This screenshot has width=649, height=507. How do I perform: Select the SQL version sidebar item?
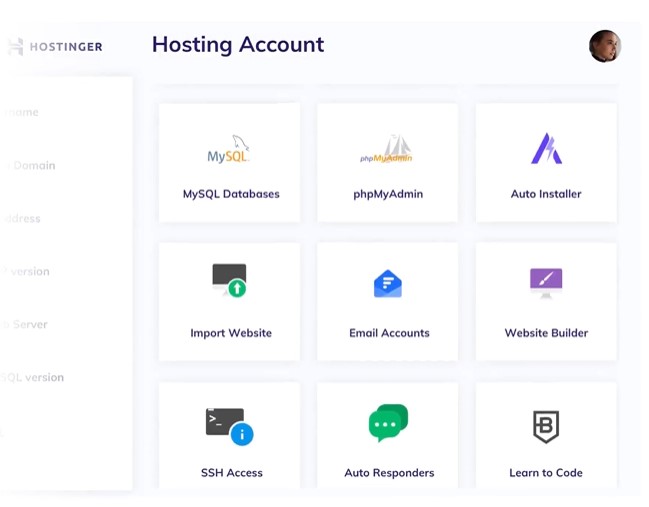[x=34, y=377]
